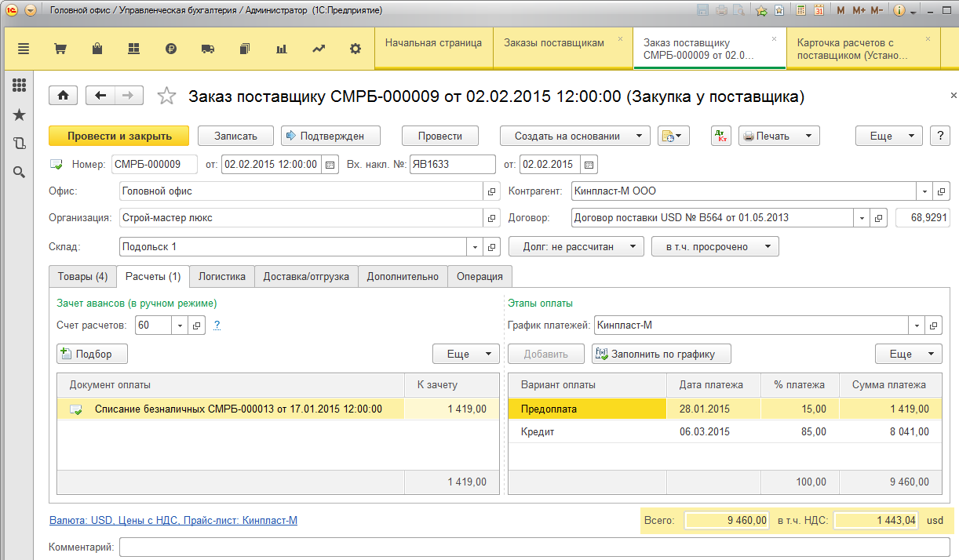Open the bar chart reports icon
959x560 pixels.
coord(282,49)
